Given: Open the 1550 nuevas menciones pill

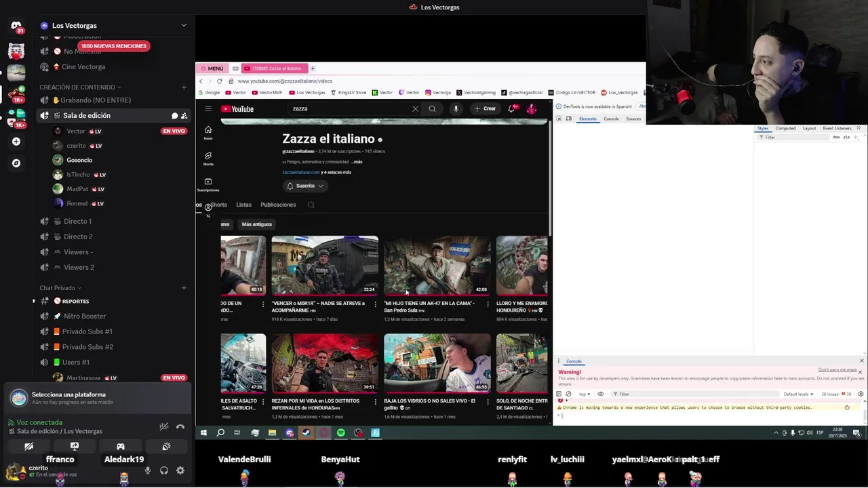Looking at the screenshot, I should (114, 46).
